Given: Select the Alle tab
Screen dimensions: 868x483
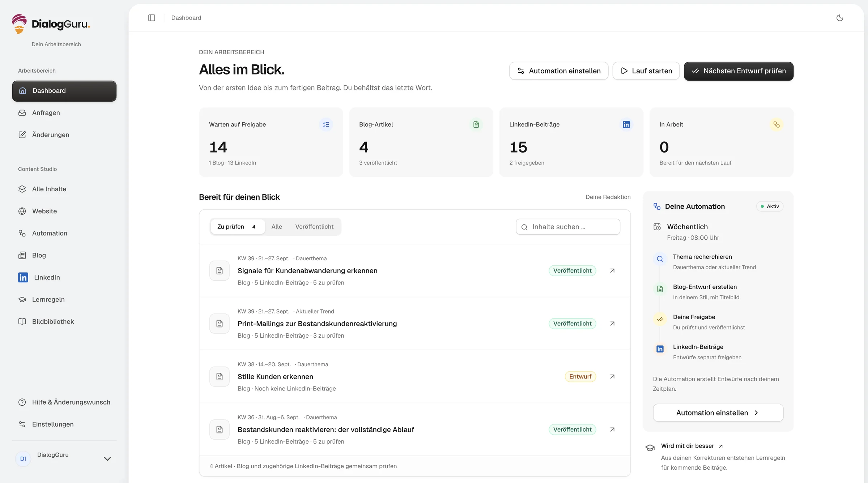Looking at the screenshot, I should coord(277,227).
